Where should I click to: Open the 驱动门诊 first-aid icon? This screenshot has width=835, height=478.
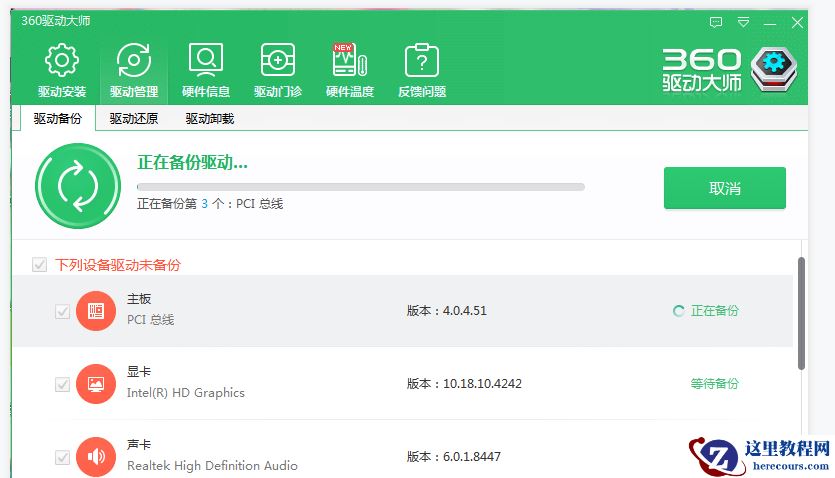click(x=277, y=60)
